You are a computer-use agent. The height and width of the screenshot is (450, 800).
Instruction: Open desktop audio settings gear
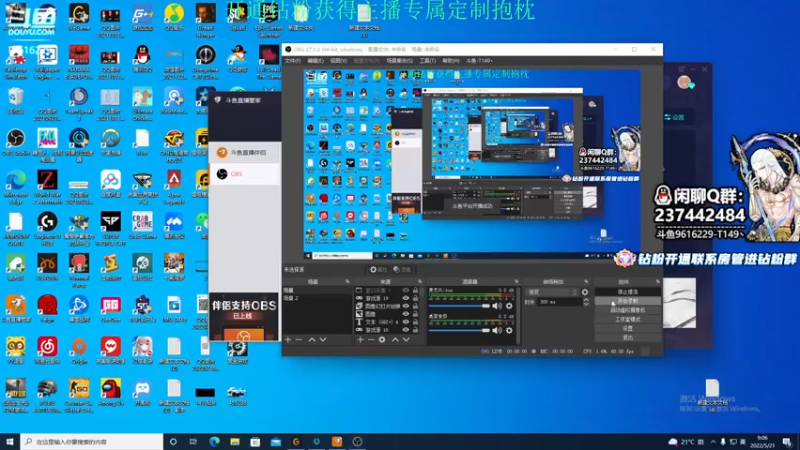(x=509, y=330)
